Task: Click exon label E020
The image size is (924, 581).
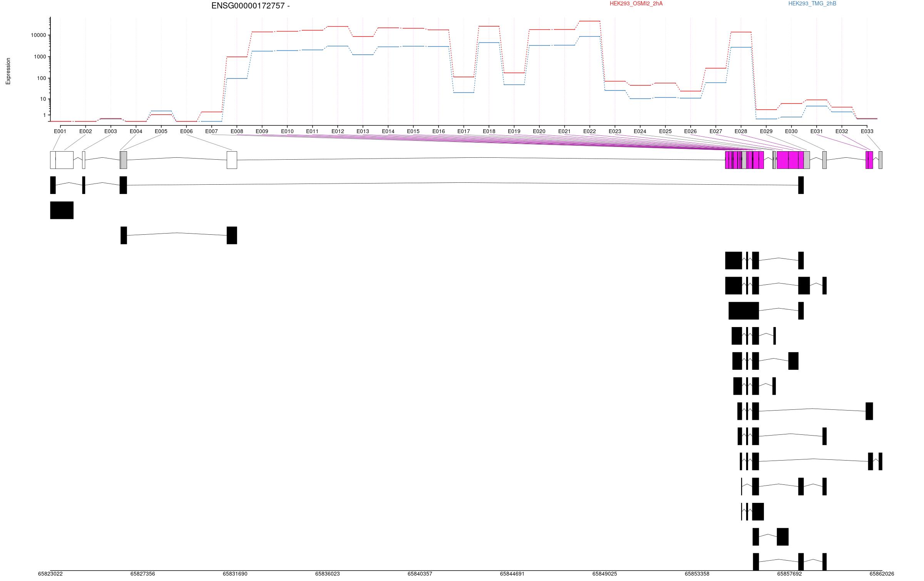Action: [539, 131]
